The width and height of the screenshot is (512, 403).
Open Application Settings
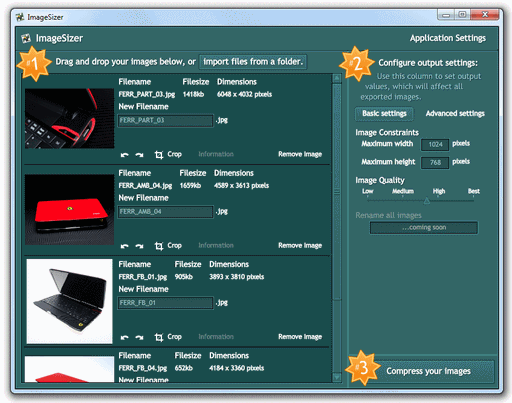tap(448, 38)
